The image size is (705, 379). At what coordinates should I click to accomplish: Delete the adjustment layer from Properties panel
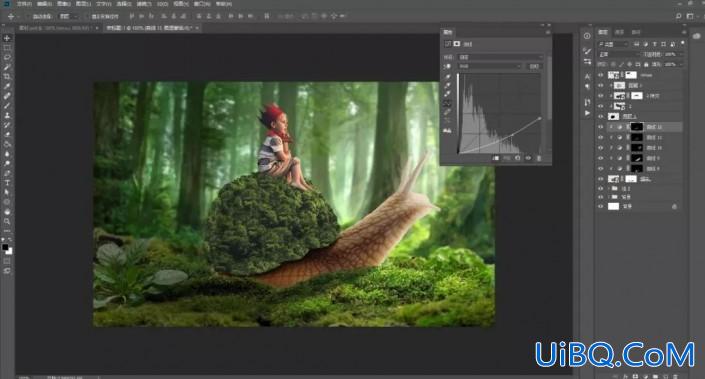(x=539, y=158)
